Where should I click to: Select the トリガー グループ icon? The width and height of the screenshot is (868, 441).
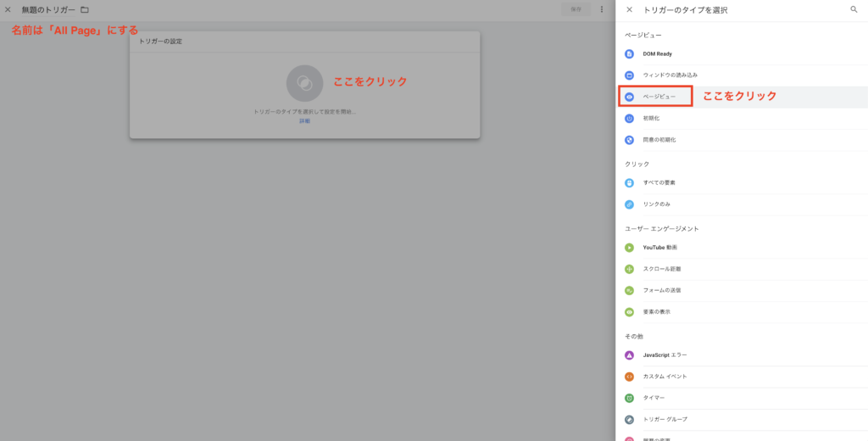(x=629, y=419)
